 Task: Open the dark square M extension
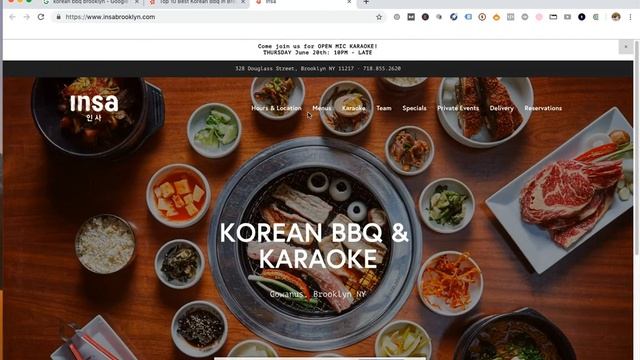pyautogui.click(x=411, y=17)
